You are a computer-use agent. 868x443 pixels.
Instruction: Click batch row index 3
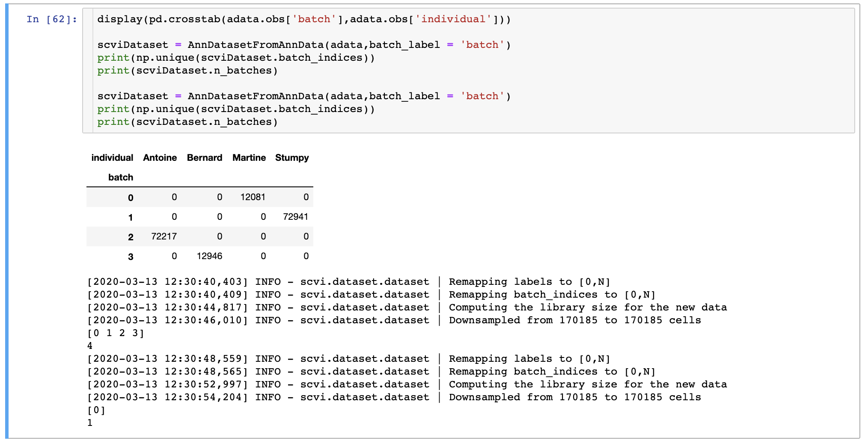point(131,257)
